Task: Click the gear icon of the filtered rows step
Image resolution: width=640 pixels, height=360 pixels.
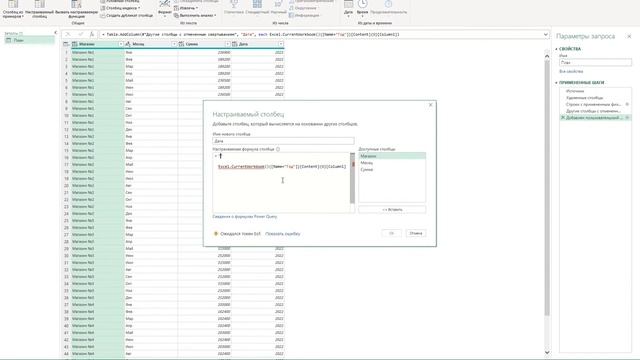Action: pos(627,104)
